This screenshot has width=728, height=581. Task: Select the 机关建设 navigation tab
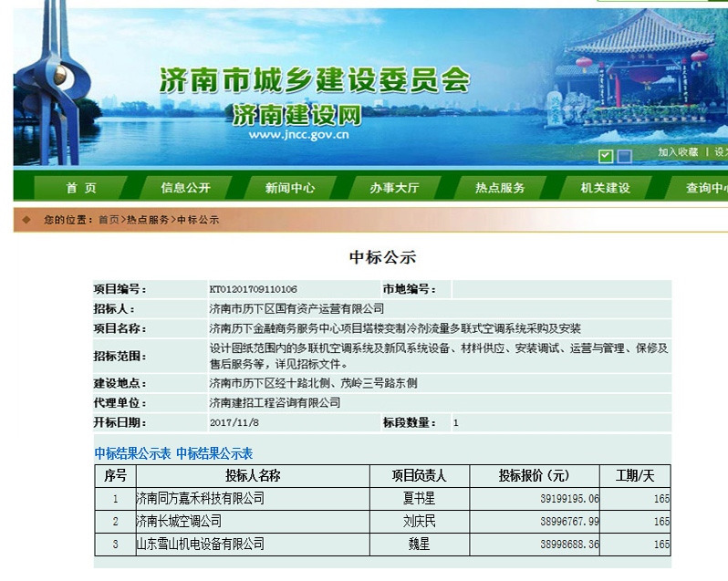605,188
